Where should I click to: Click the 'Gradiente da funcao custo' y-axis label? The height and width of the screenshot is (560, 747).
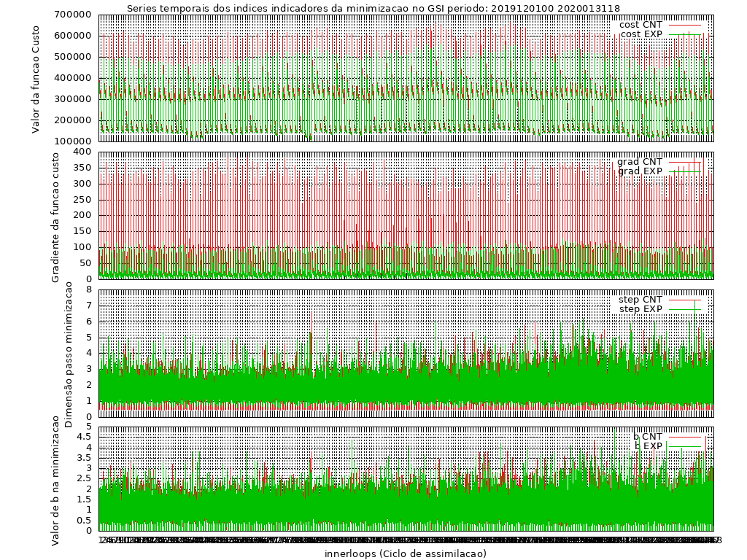click(x=56, y=216)
